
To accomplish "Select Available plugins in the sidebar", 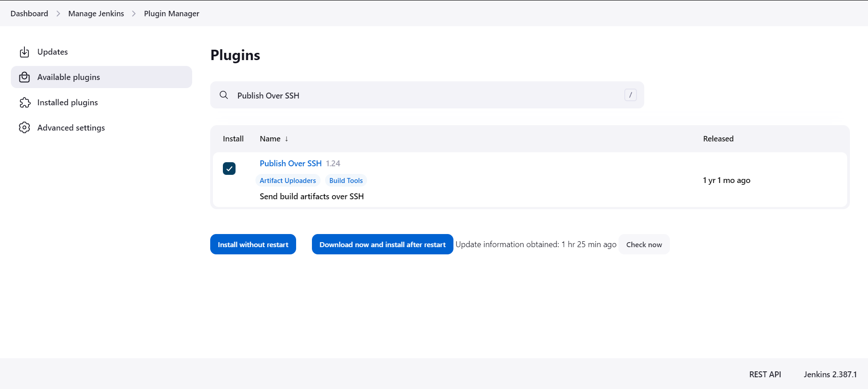I will pyautogui.click(x=101, y=77).
